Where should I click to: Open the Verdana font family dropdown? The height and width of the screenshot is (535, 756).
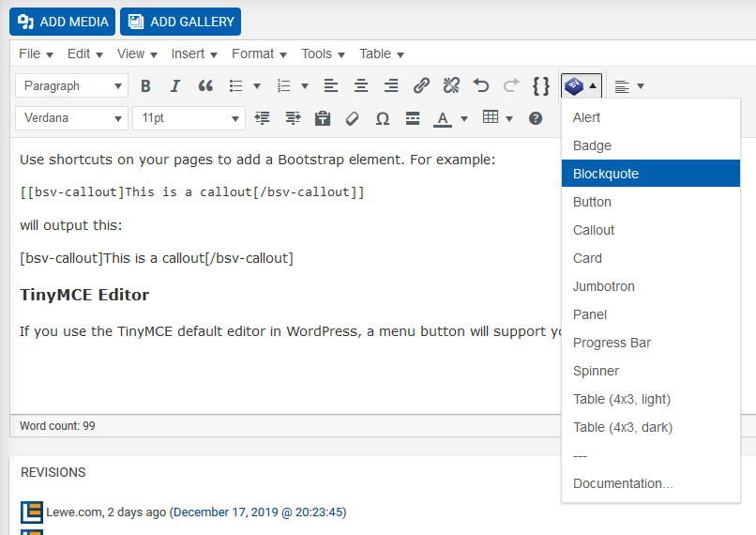pyautogui.click(x=72, y=118)
